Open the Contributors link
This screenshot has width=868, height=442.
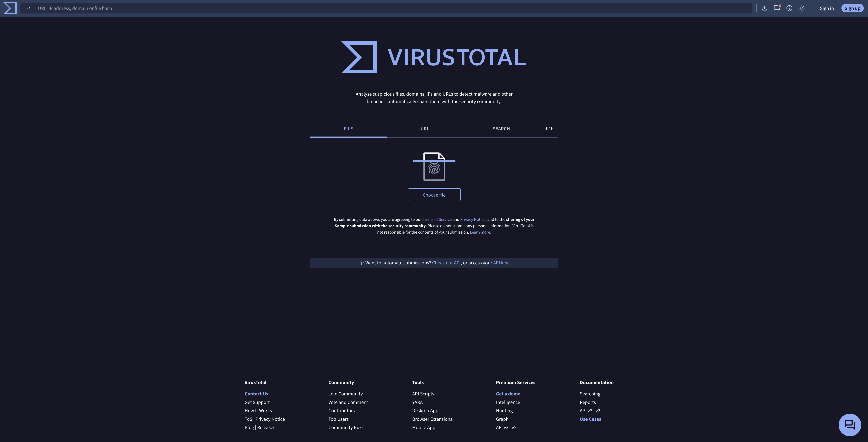pyautogui.click(x=341, y=411)
